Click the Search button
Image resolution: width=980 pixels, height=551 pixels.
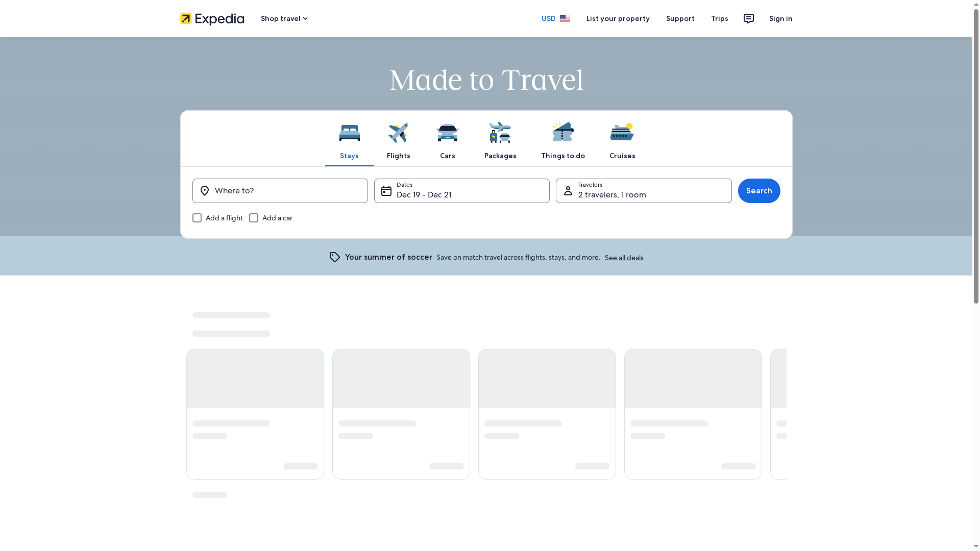(758, 191)
